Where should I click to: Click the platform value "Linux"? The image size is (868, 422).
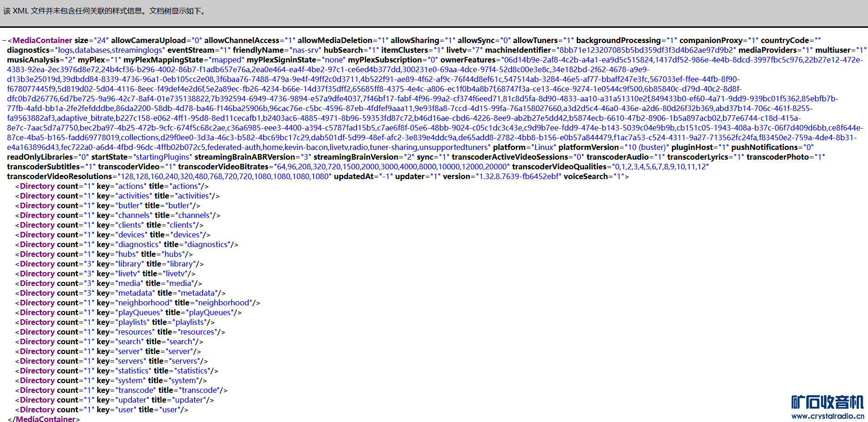543,148
